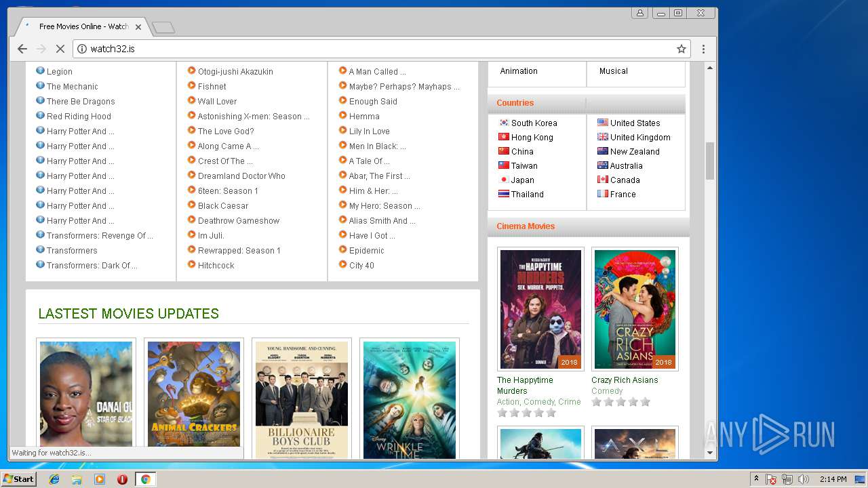Click the Thailand flag icon
This screenshot has width=868, height=488.
tap(504, 194)
